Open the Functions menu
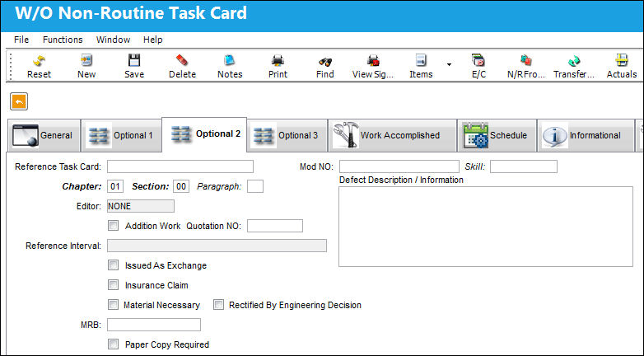This screenshot has width=644, height=356. (x=63, y=40)
